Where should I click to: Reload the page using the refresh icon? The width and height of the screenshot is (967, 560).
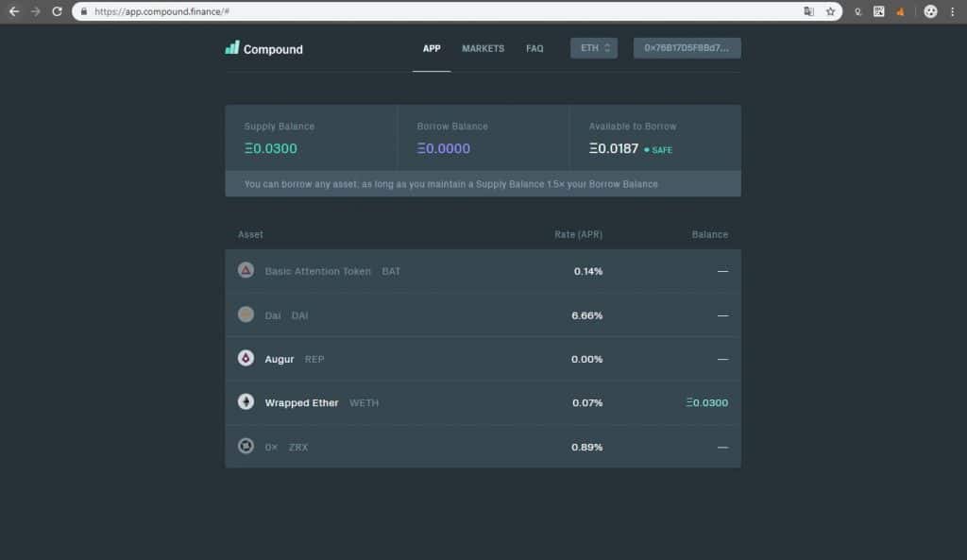coord(57,11)
